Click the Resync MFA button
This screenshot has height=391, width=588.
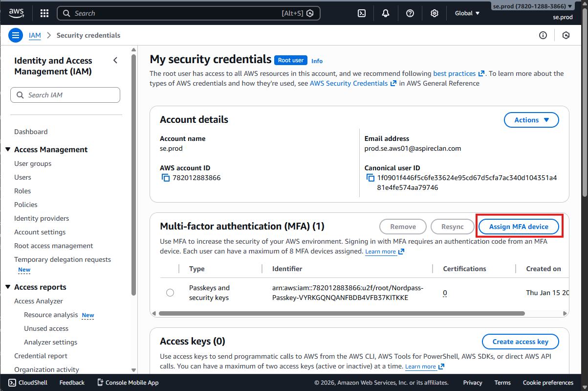[452, 227]
